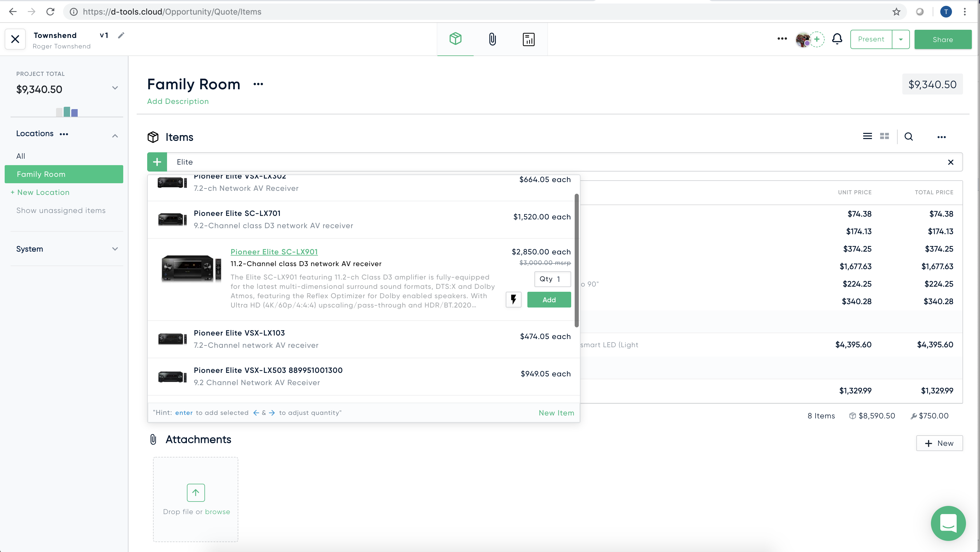Viewport: 980px width, 552px height.
Task: Open the attachments paperclip tab
Action: tap(492, 39)
